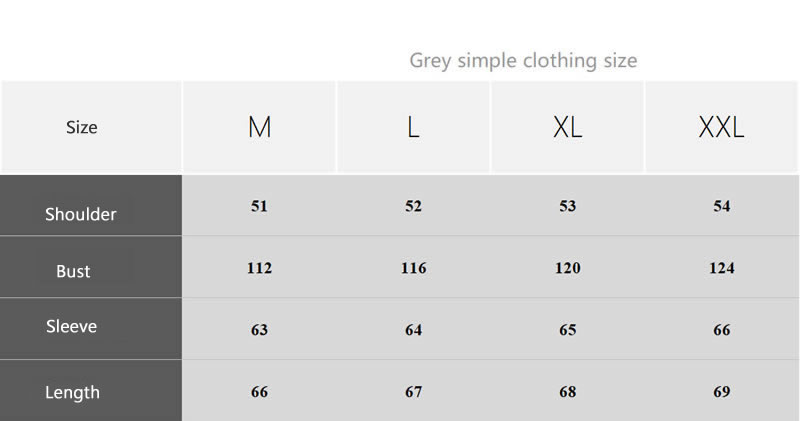
Task: Choose the XXL size column header
Action: (721, 127)
